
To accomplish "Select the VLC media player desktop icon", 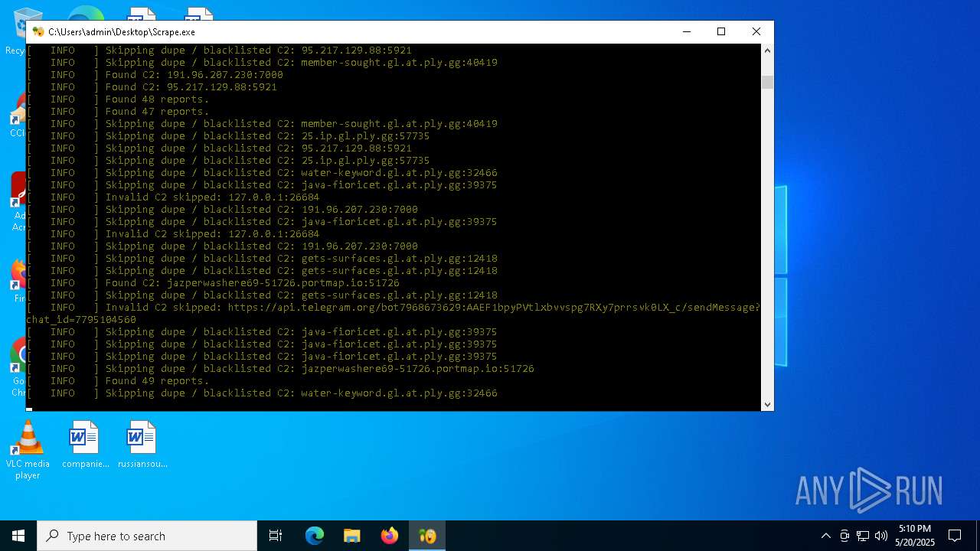I will [x=28, y=451].
